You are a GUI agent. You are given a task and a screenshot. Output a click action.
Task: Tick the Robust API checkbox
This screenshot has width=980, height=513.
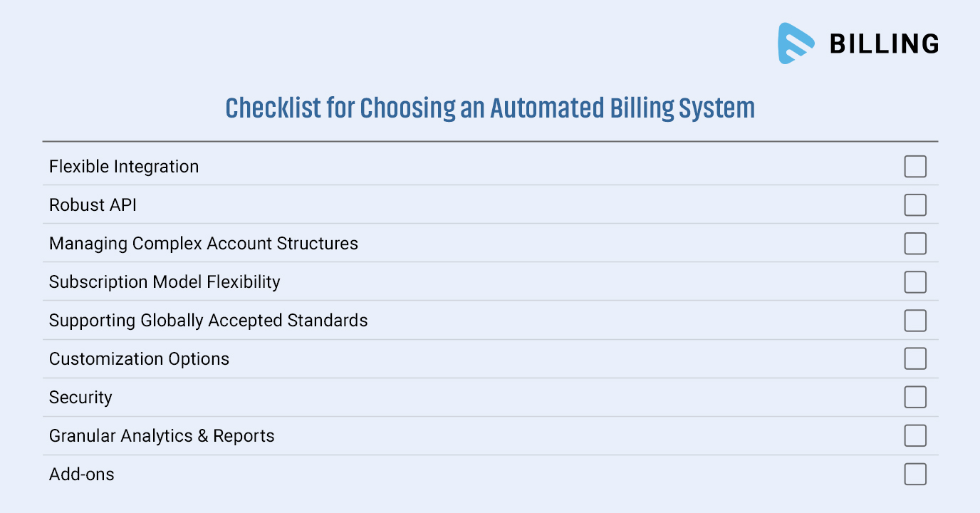pyautogui.click(x=915, y=205)
